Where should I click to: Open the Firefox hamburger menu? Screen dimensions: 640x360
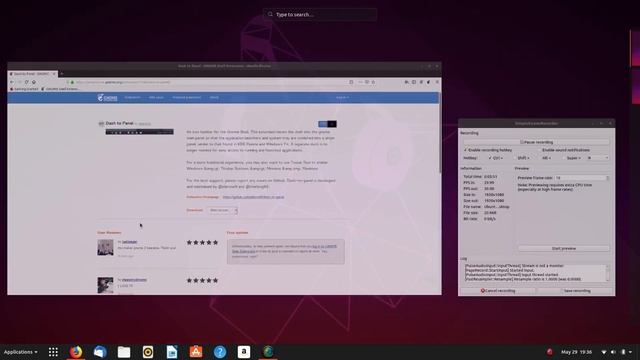(437, 82)
